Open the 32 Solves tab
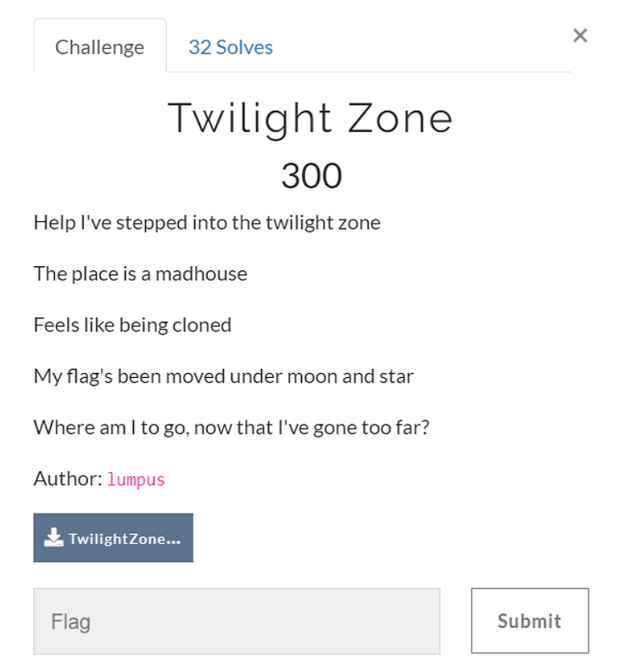 click(231, 47)
